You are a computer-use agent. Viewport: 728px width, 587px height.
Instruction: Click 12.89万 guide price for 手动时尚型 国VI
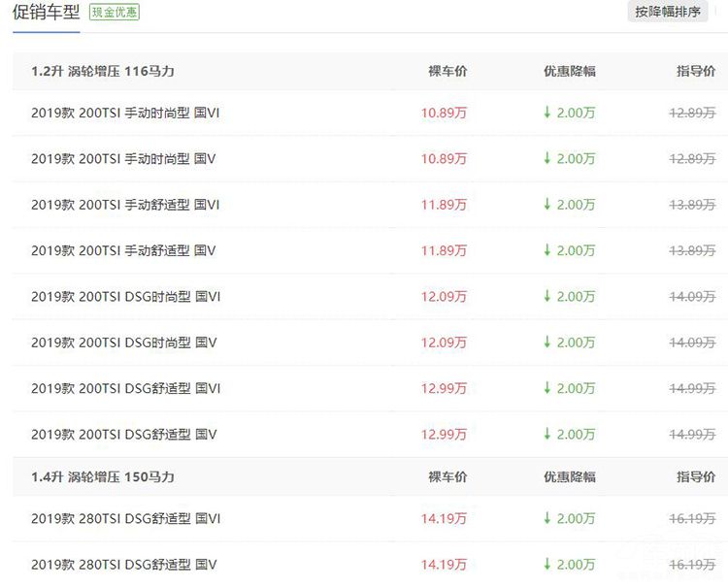coord(692,113)
